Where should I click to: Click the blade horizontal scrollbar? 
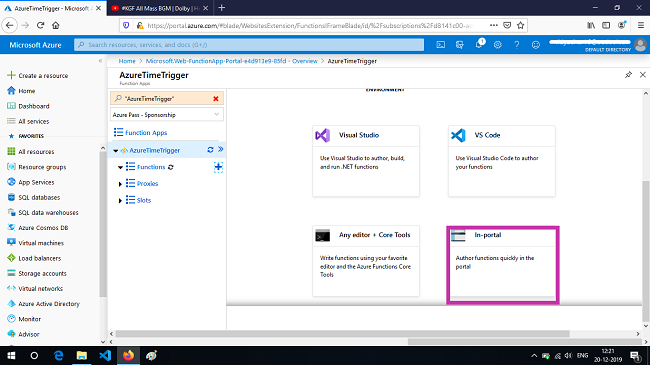click(x=342, y=333)
